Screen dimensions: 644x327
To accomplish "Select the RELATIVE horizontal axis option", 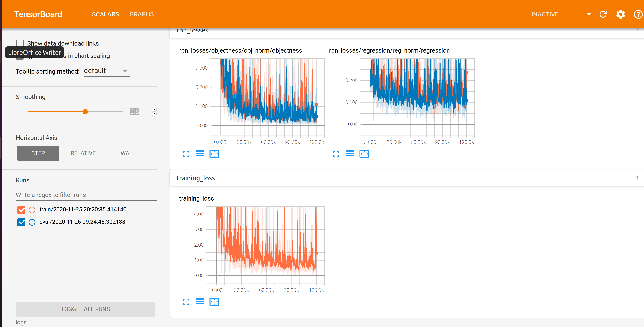I will coord(83,153).
